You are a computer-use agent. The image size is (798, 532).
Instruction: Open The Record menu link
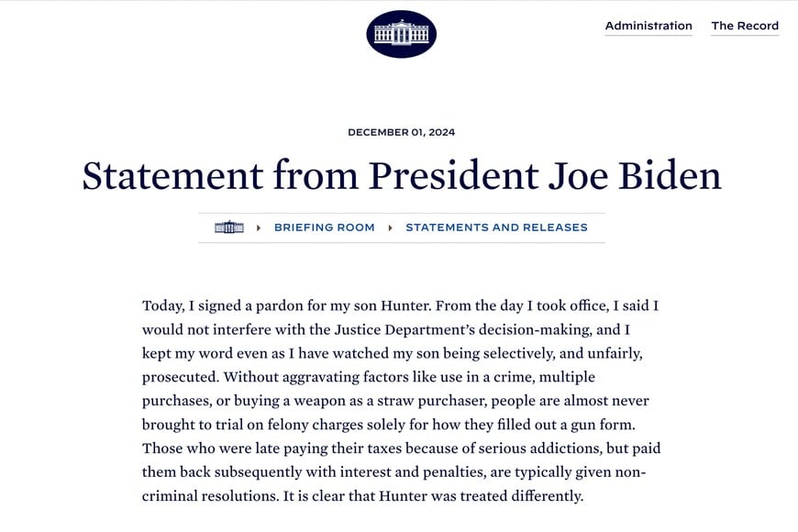tap(745, 26)
